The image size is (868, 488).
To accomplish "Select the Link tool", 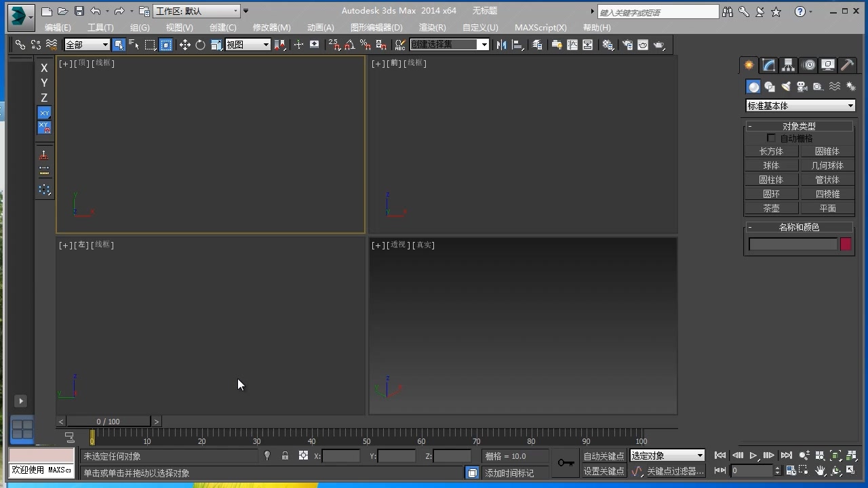I will (x=20, y=45).
